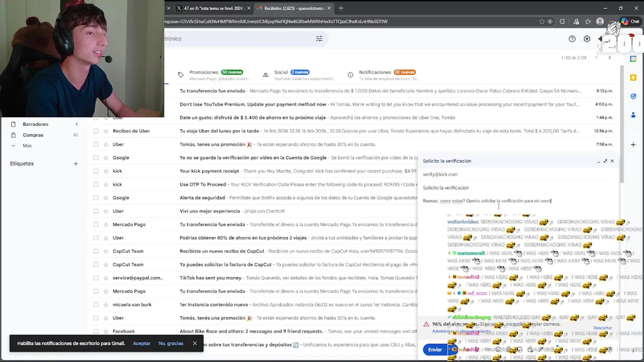
Task: Open new browser tab plus button
Action: point(341,8)
